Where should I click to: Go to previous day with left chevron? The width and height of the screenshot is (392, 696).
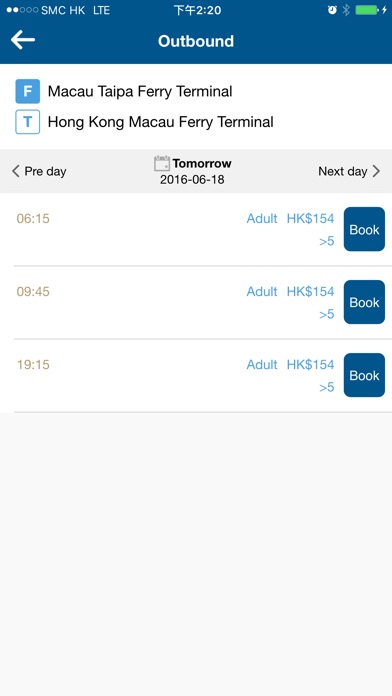pos(16,171)
